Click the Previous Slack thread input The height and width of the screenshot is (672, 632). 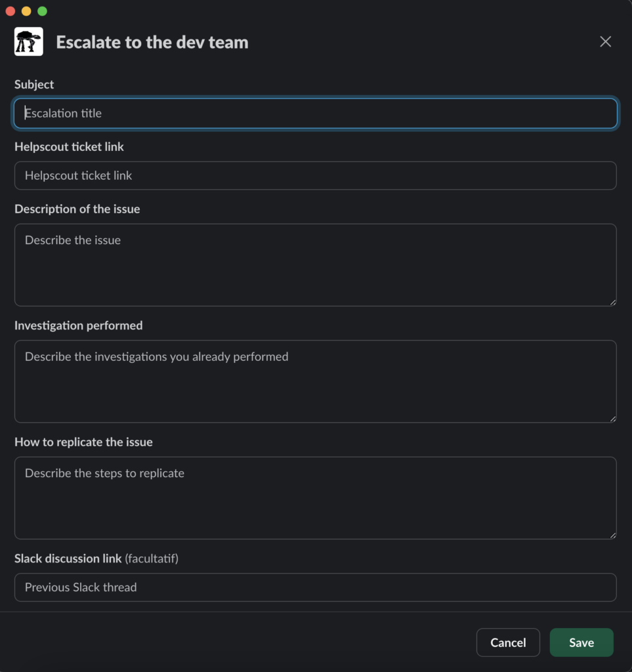(316, 587)
